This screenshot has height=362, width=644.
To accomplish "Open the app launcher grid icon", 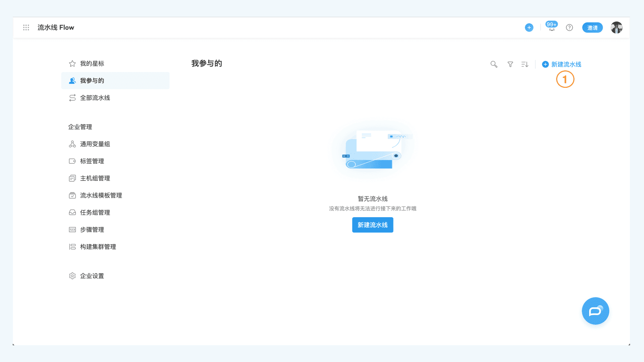I will point(26,27).
